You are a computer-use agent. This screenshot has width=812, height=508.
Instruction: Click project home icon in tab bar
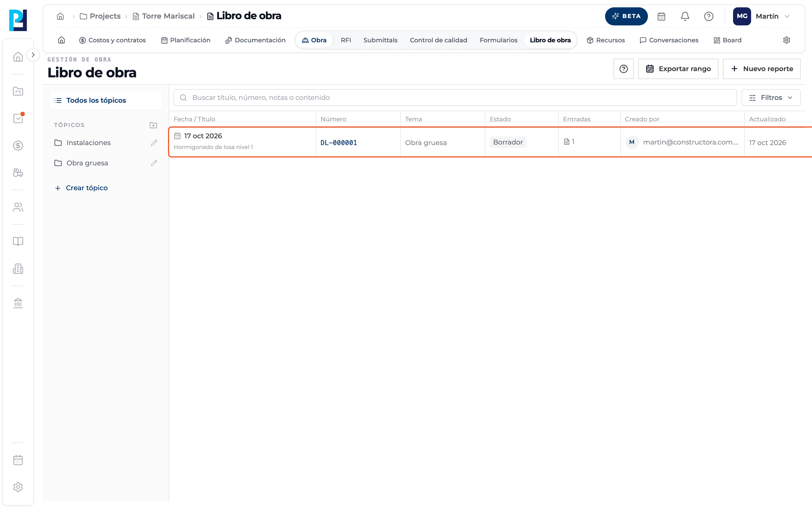pos(61,40)
